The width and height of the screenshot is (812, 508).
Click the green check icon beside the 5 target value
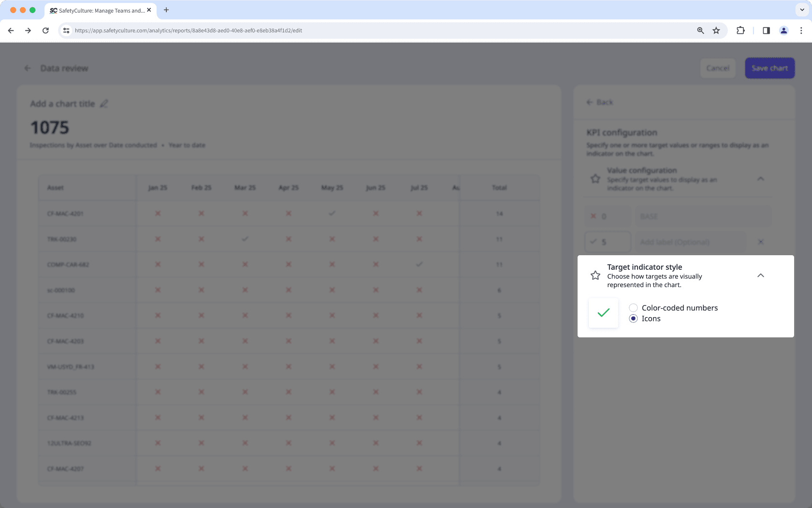594,242
